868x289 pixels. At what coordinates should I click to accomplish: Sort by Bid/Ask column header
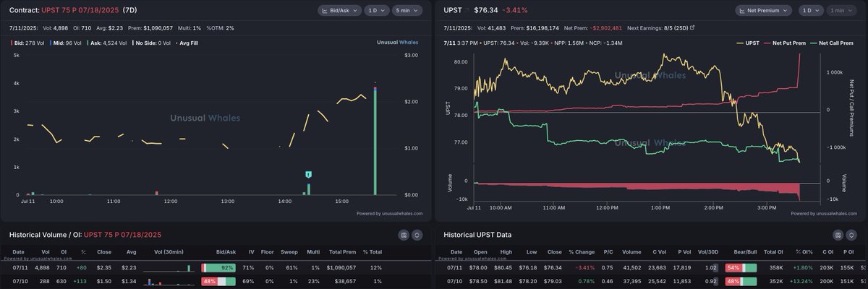tap(226, 251)
